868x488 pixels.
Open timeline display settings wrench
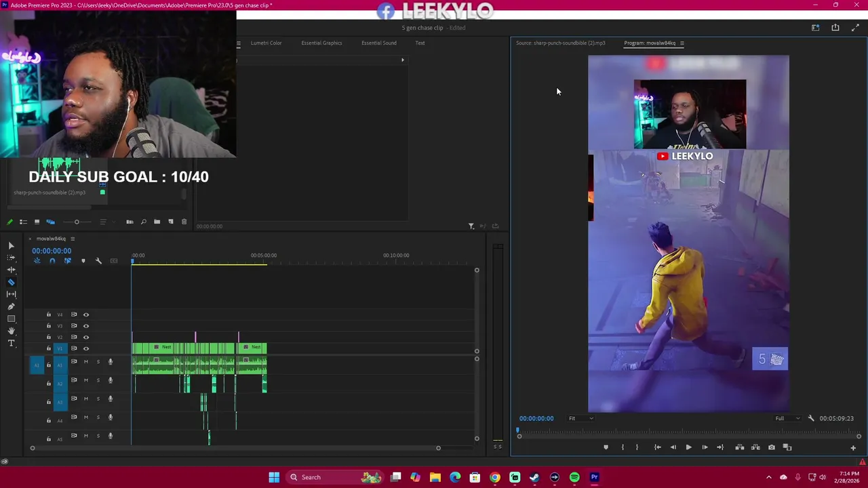click(x=98, y=261)
